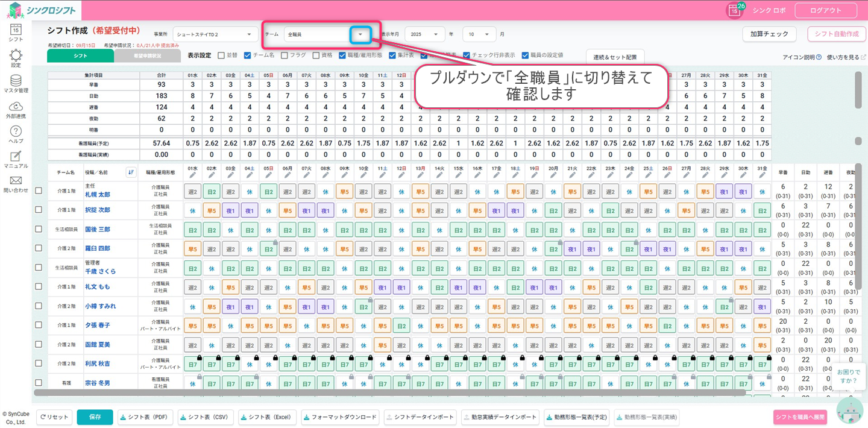Image resolution: width=868 pixels, height=428 pixels.
Task: Select the green シフト tab
Action: pyautogui.click(x=80, y=55)
